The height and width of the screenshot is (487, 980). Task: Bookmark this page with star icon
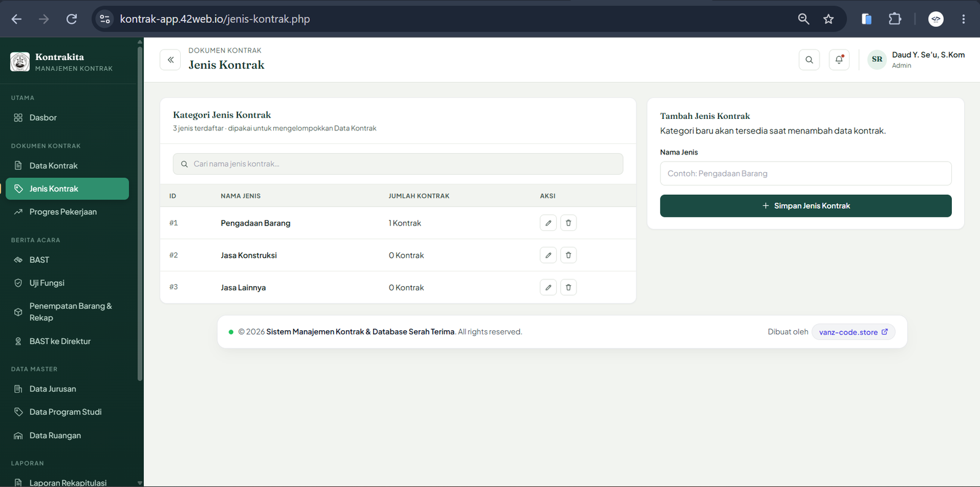[x=829, y=19]
